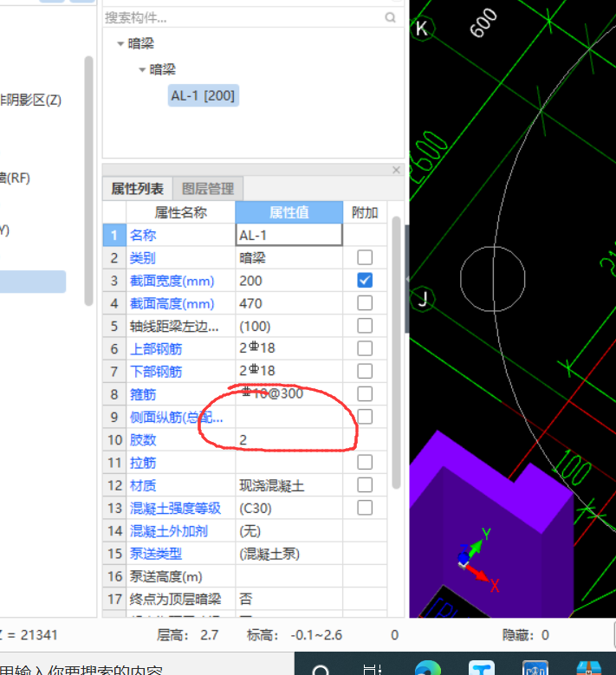Viewport: 616px width, 675px height.
Task: Click the property list vertical scrollbar
Action: click(397, 353)
